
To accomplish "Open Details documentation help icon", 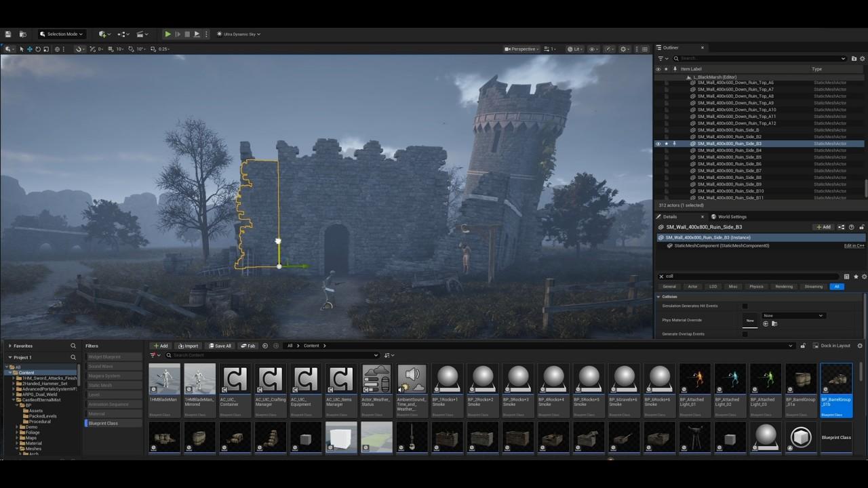I will [851, 227].
